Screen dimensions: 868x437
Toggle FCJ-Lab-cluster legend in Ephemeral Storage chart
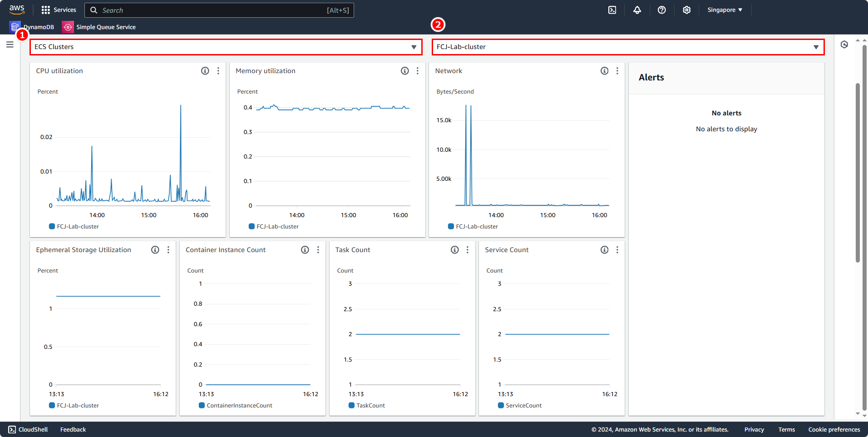click(74, 405)
